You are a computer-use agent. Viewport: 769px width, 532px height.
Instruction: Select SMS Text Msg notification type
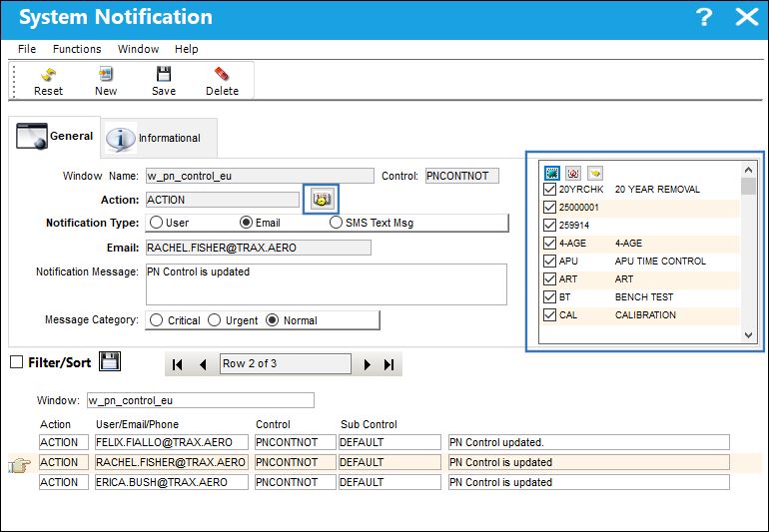336,223
